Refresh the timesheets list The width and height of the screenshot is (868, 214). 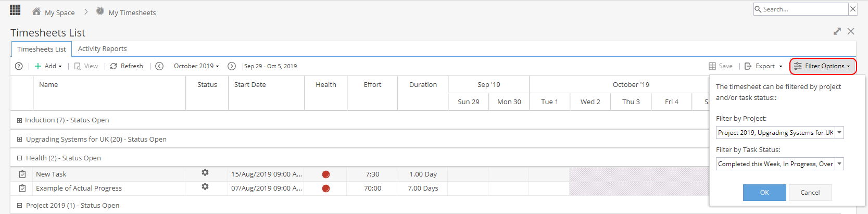coord(127,66)
